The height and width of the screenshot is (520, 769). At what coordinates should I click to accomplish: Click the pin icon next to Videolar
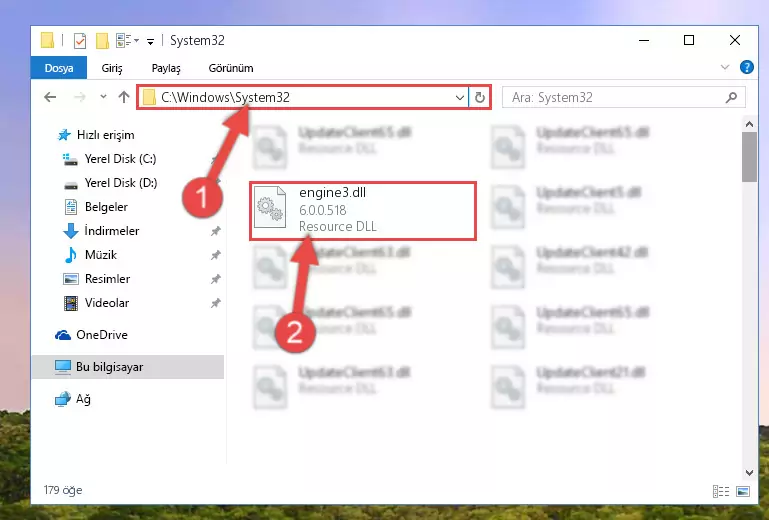tap(215, 303)
